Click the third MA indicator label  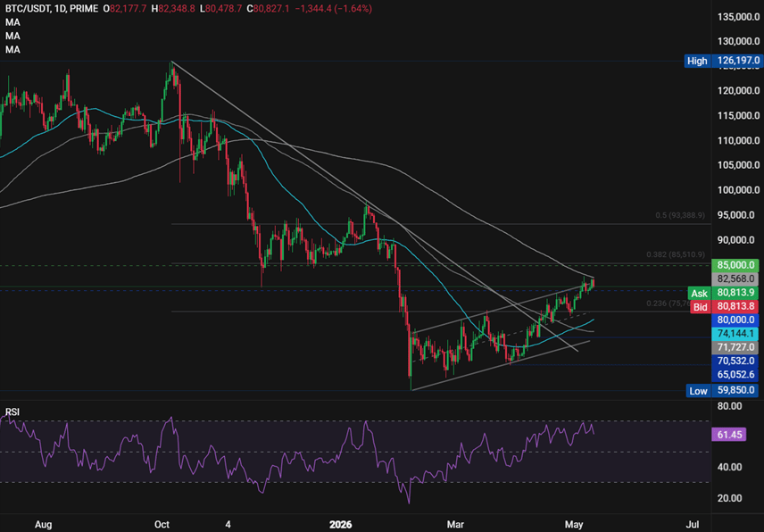pos(12,49)
